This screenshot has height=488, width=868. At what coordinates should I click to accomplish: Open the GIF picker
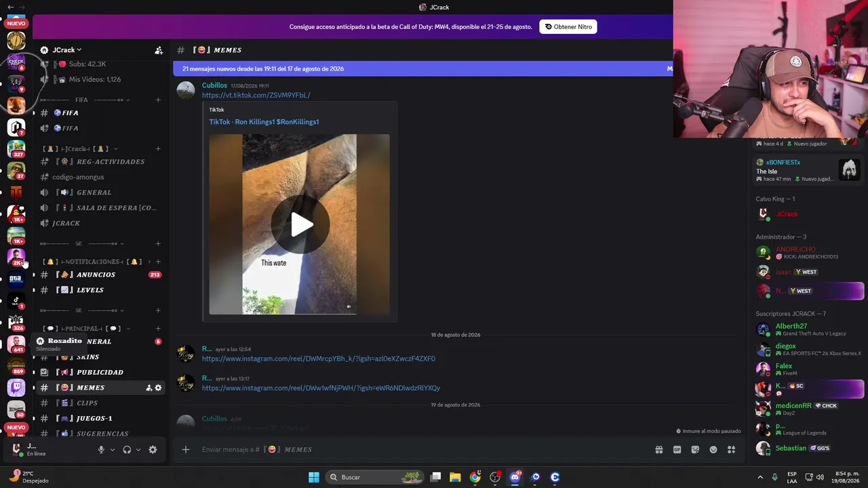coord(677,449)
